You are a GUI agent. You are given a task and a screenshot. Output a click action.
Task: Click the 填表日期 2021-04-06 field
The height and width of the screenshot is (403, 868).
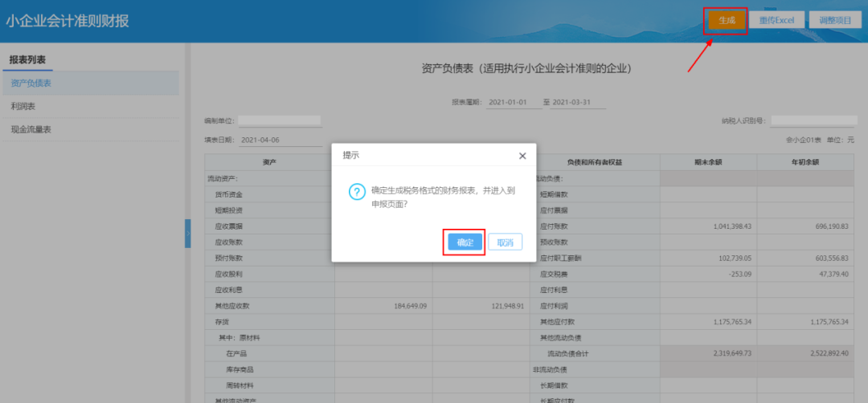[280, 140]
